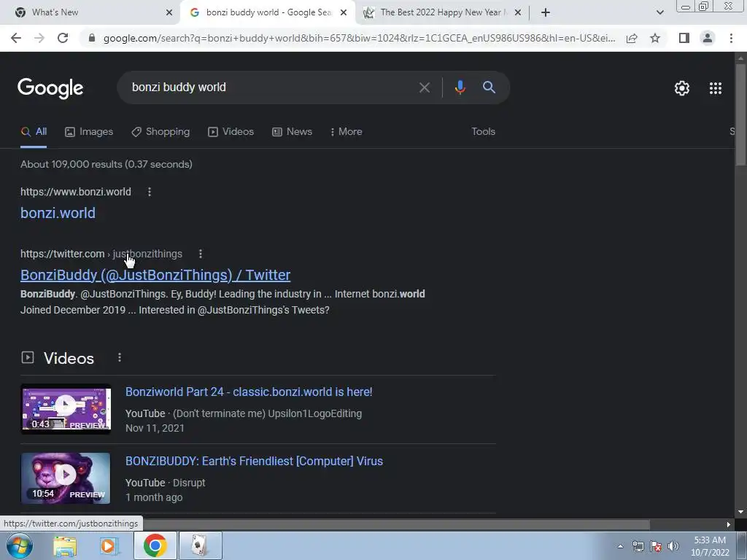Image resolution: width=747 pixels, height=560 pixels.
Task: Open a new browser tab
Action: 546,12
